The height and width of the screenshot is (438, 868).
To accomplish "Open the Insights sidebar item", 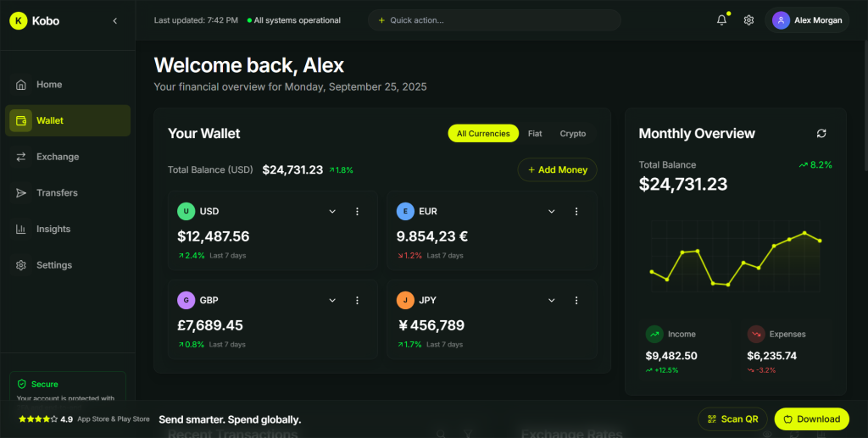I will [x=53, y=229].
